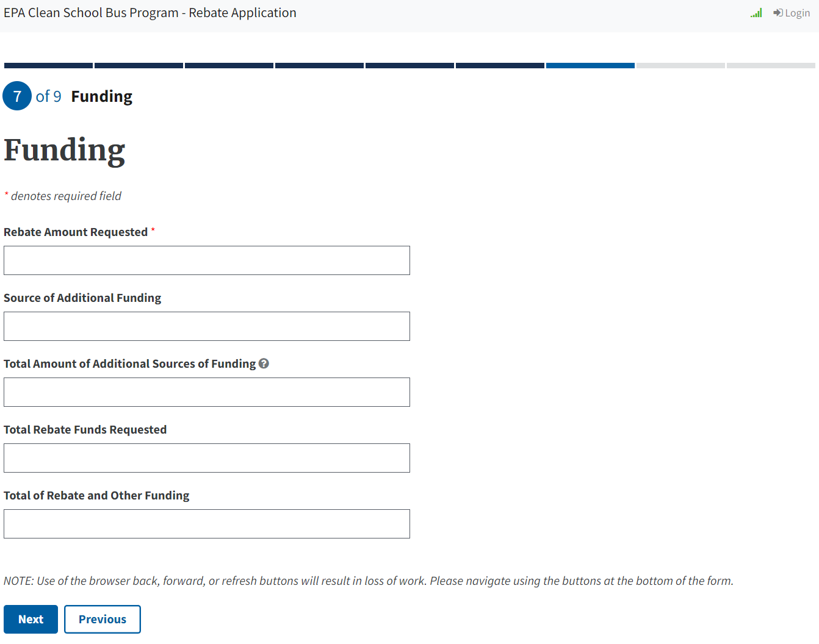Click the 'Rebate Amount Requested' label

click(76, 232)
